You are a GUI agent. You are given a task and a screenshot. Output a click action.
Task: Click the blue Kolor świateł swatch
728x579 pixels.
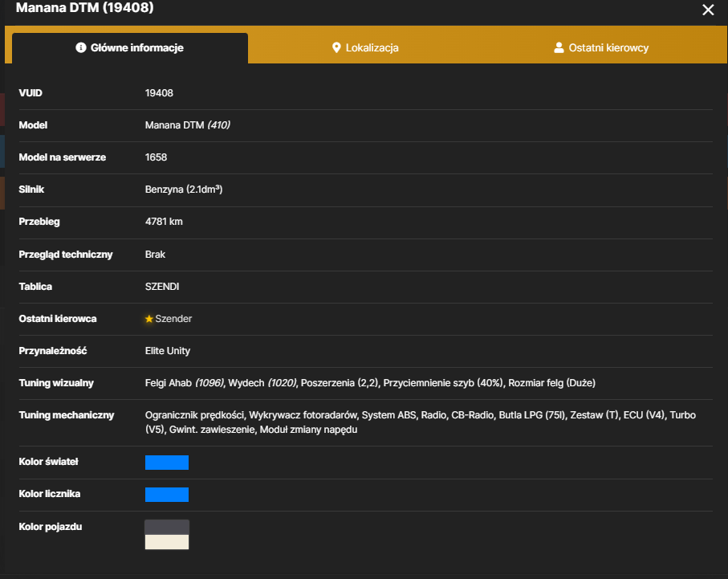pyautogui.click(x=167, y=463)
